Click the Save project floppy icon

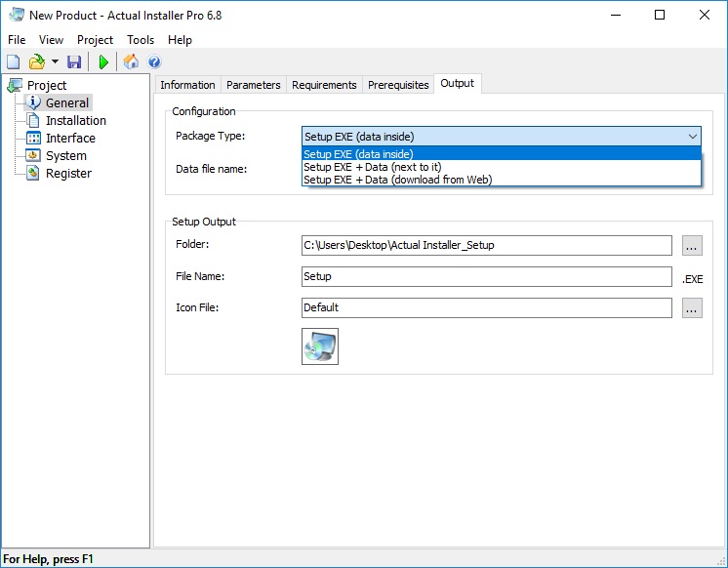point(74,61)
